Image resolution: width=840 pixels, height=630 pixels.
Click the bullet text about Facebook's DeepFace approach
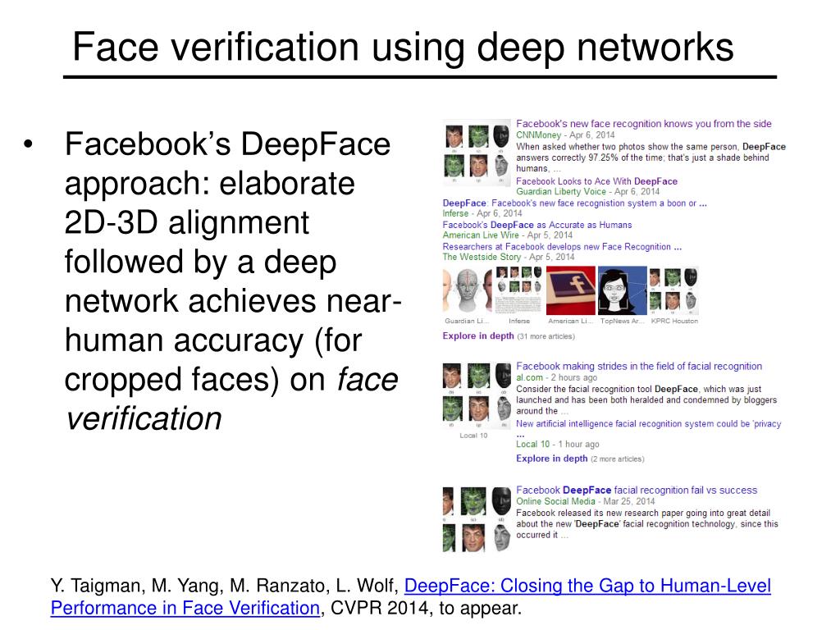tap(232, 281)
